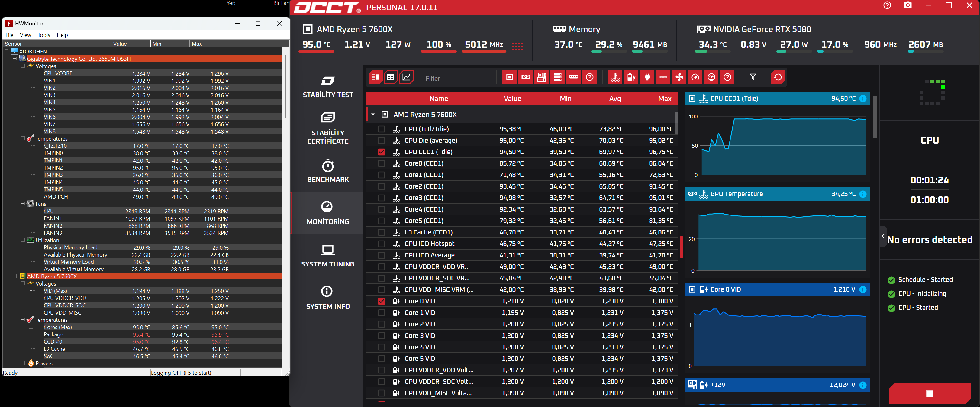Click the OCCT graphs panel scrollbar

point(875,117)
